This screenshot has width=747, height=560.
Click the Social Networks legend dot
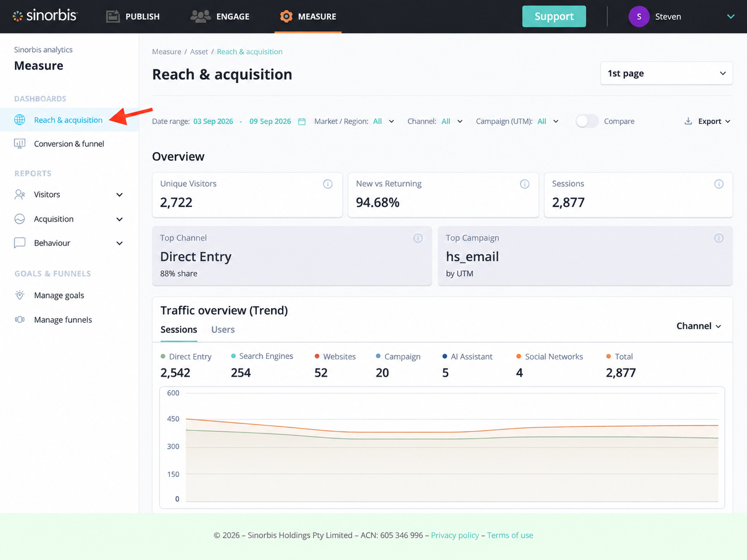(518, 356)
